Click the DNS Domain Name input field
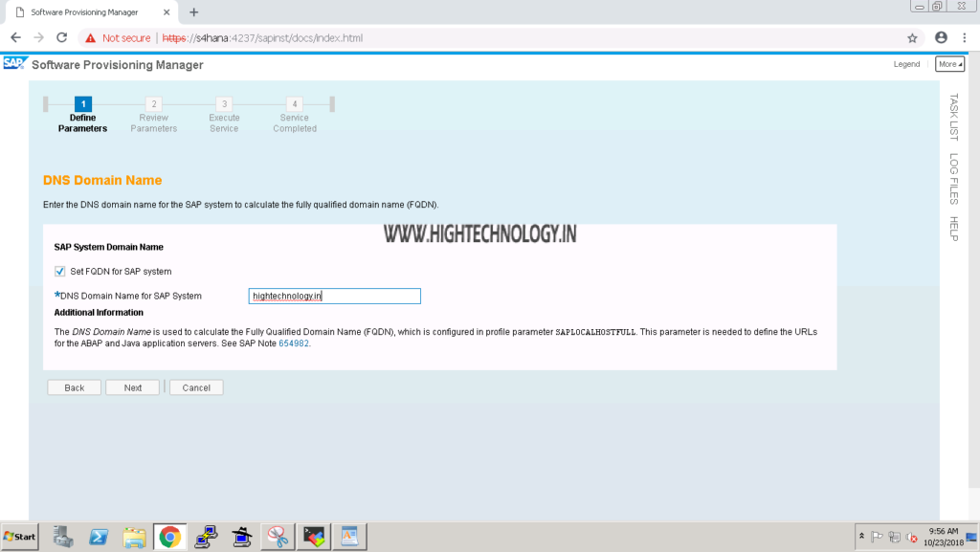The height and width of the screenshot is (552, 980). click(x=334, y=296)
